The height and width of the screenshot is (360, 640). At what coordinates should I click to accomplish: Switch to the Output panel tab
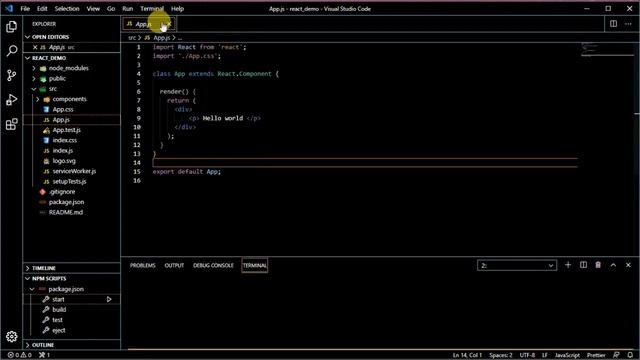click(174, 265)
